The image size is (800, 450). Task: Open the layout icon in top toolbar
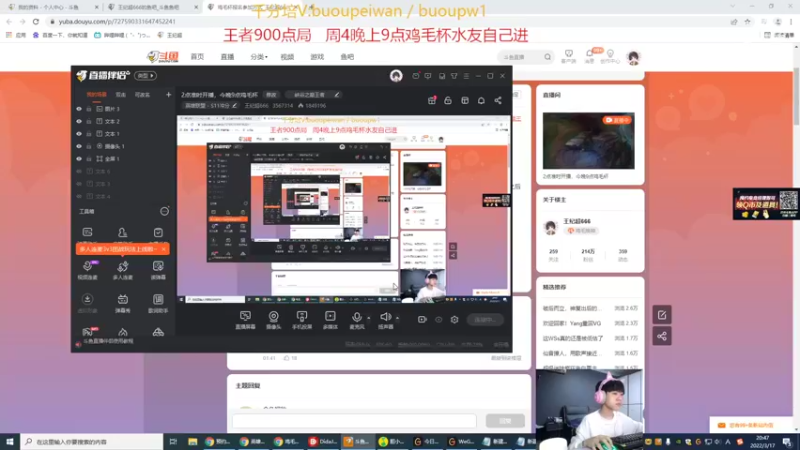(x=465, y=101)
